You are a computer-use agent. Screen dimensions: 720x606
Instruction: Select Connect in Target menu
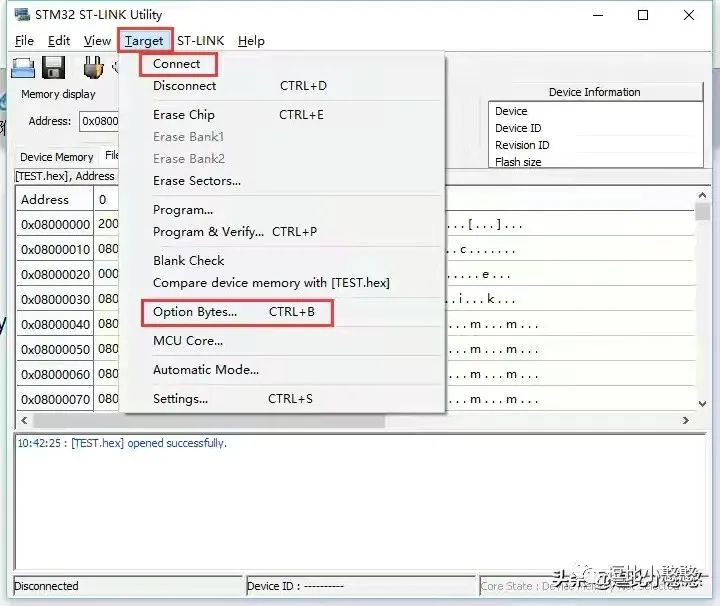(x=176, y=64)
